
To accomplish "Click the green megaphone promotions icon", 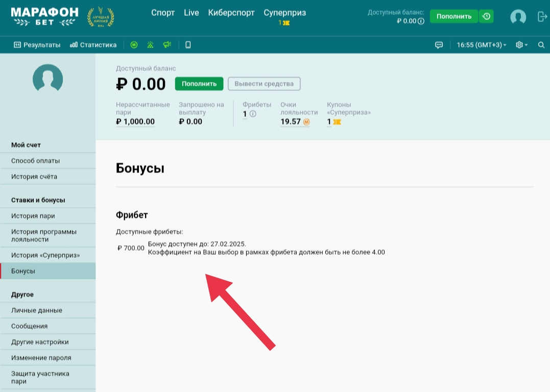I will tap(166, 45).
